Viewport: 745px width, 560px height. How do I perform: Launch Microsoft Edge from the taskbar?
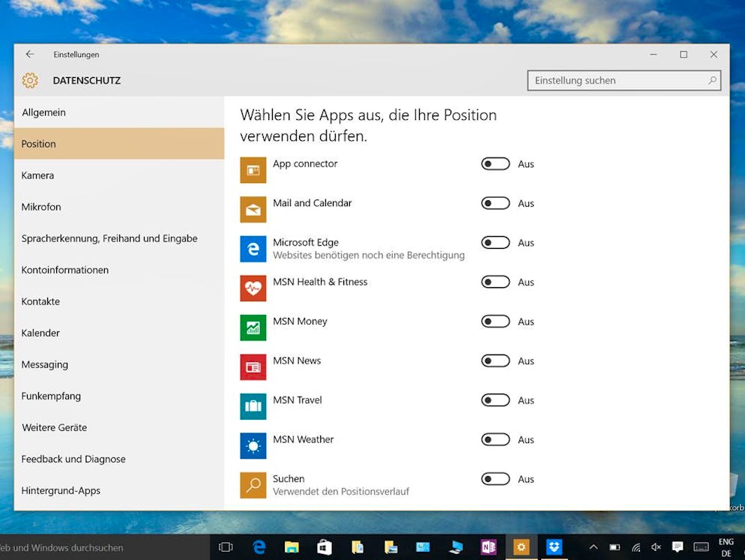tap(259, 547)
